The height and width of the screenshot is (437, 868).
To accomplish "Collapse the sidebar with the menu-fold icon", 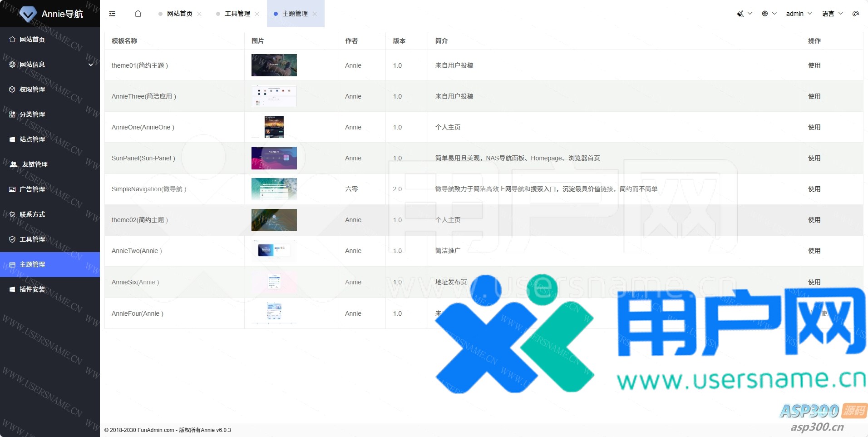I will click(112, 14).
